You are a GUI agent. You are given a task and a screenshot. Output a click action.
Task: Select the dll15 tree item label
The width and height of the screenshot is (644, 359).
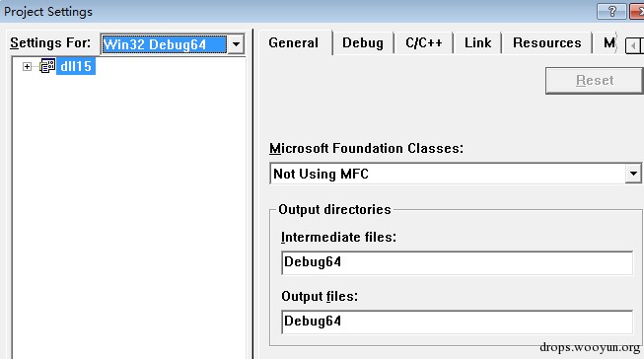point(76,66)
